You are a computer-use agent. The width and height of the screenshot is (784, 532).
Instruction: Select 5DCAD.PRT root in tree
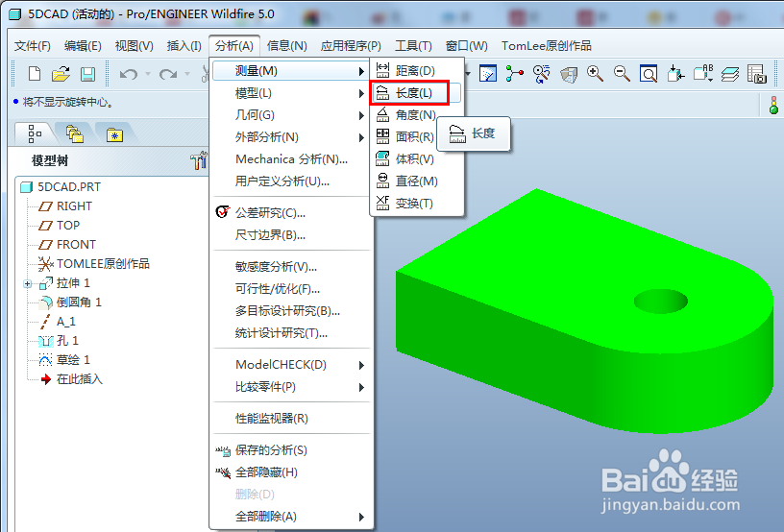coord(60,187)
